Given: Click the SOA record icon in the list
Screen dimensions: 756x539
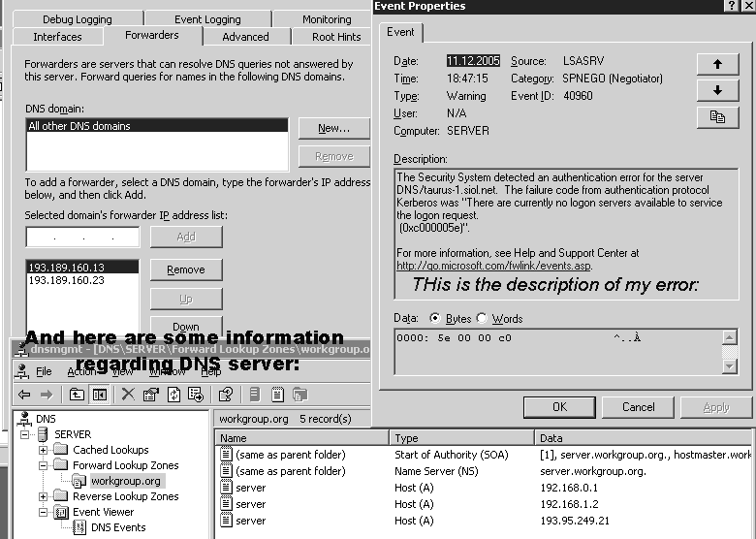Looking at the screenshot, I should point(226,454).
